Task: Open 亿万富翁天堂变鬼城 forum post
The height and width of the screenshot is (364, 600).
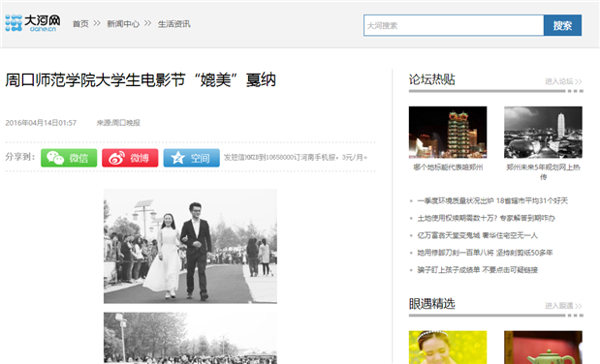Action: 477,235
